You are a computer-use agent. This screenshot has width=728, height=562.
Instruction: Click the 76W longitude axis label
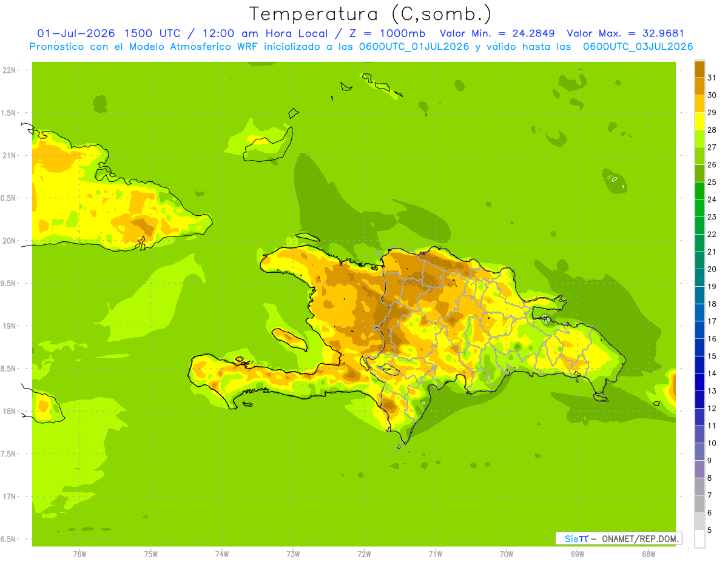(x=79, y=554)
